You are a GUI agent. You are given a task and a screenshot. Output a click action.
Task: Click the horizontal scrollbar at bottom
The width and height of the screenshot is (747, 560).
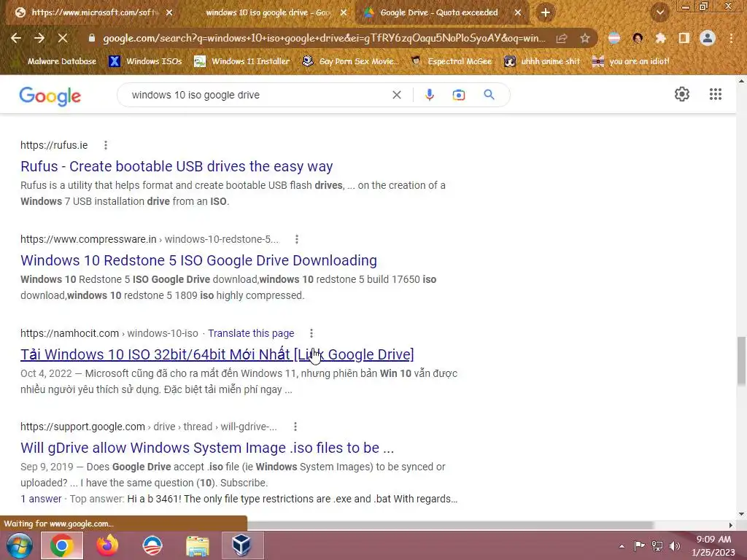[450, 525]
